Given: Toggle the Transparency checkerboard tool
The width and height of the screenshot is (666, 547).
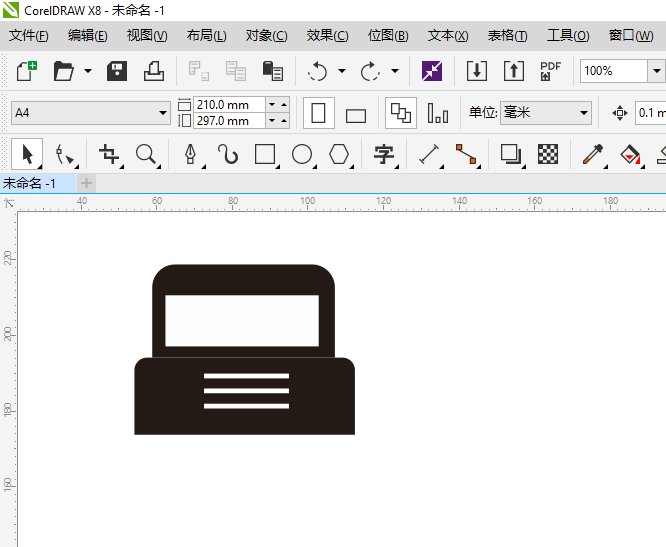Looking at the screenshot, I should pyautogui.click(x=548, y=154).
